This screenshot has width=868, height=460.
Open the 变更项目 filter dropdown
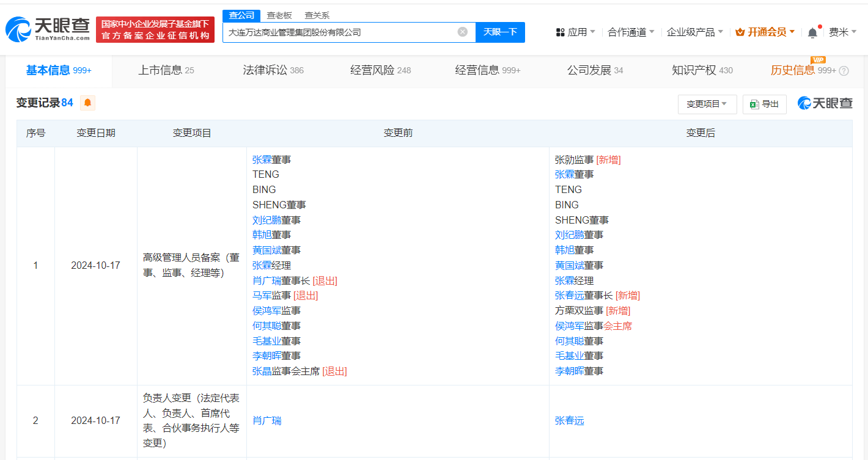pyautogui.click(x=707, y=104)
